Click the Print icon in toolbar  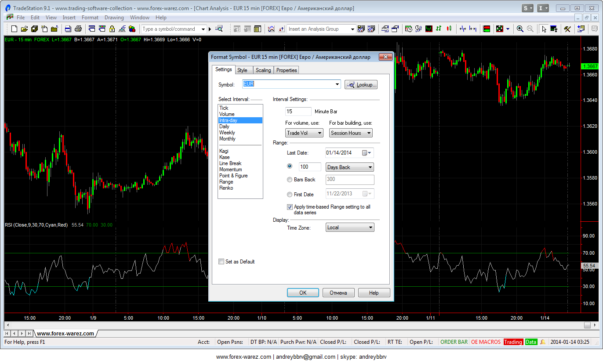point(78,29)
